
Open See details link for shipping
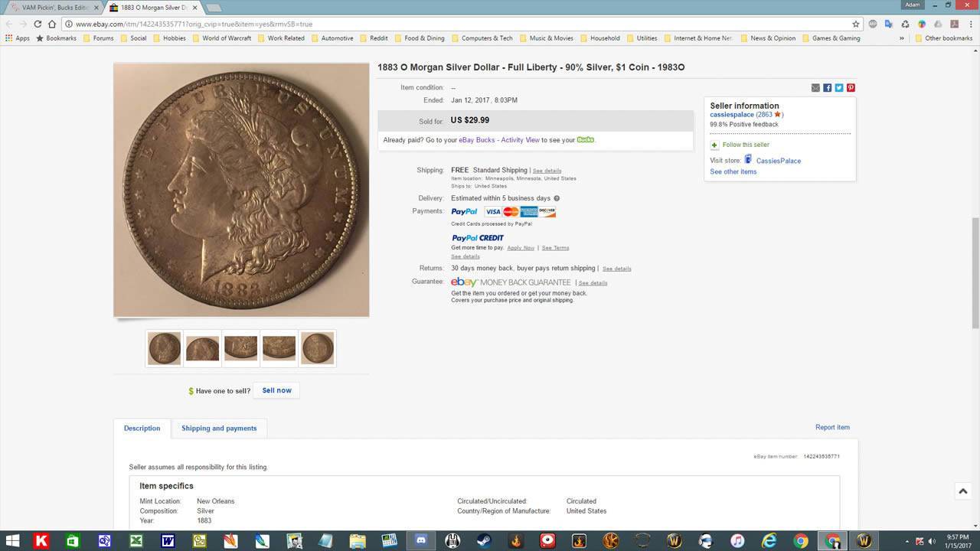click(x=547, y=171)
